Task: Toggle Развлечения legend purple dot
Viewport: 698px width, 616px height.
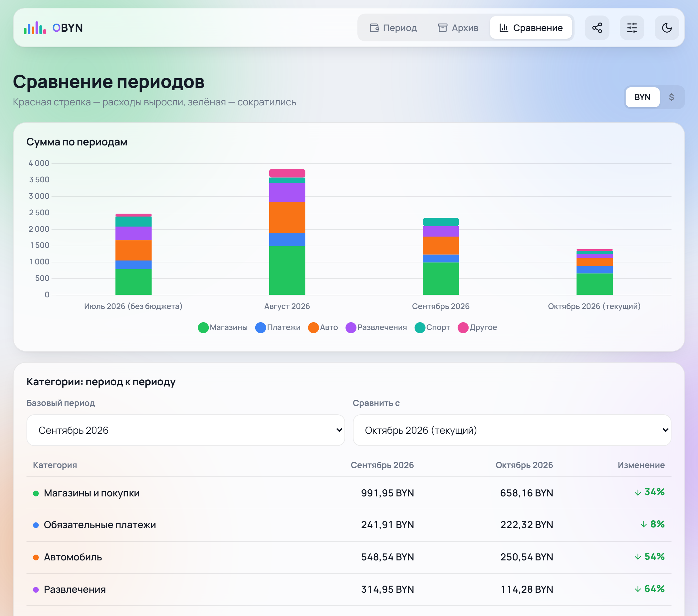Action: (351, 327)
